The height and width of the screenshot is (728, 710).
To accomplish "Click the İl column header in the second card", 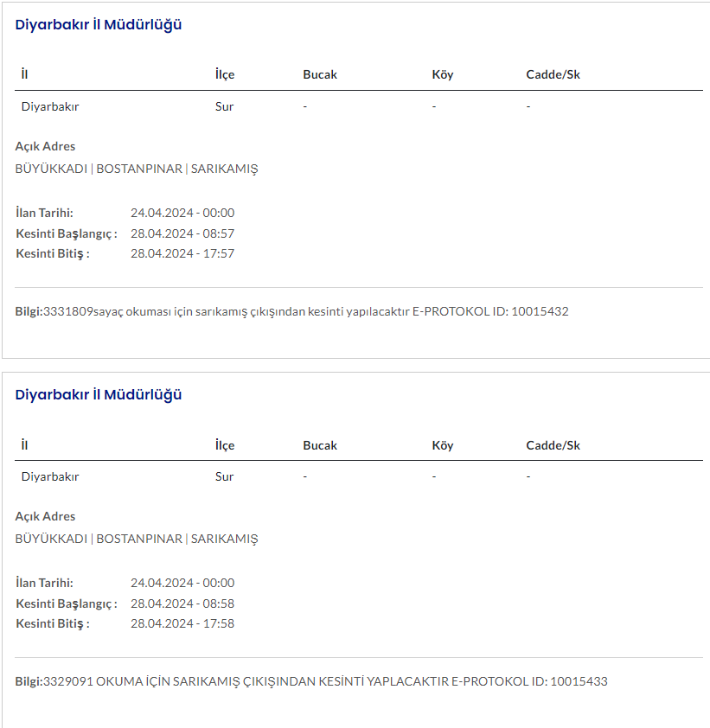I will [25, 445].
